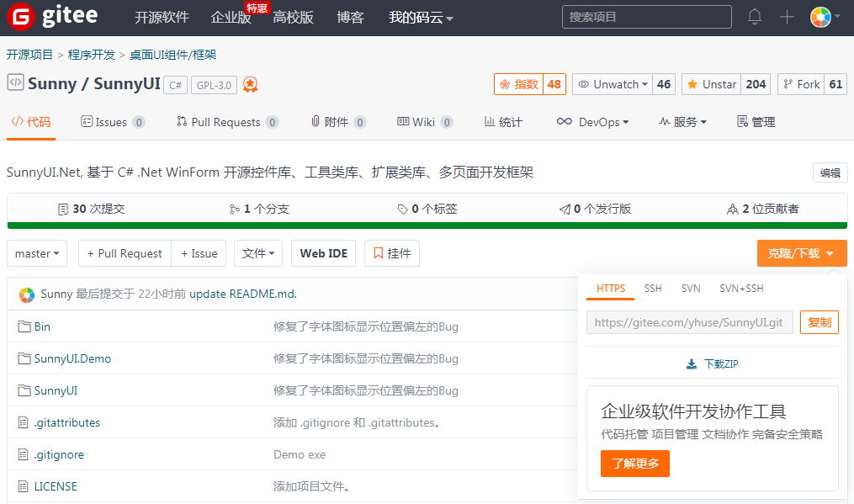The width and height of the screenshot is (854, 504).
Task: Select the SSH clone tab
Action: 653,289
